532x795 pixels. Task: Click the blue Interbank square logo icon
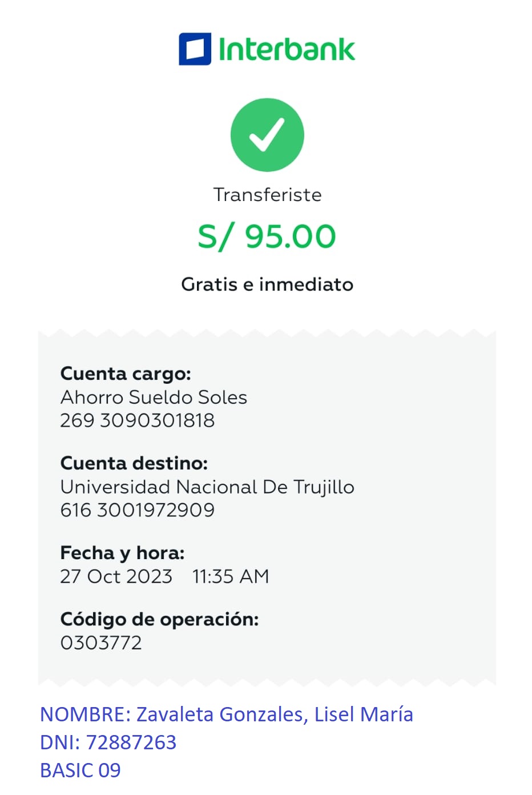click(195, 49)
